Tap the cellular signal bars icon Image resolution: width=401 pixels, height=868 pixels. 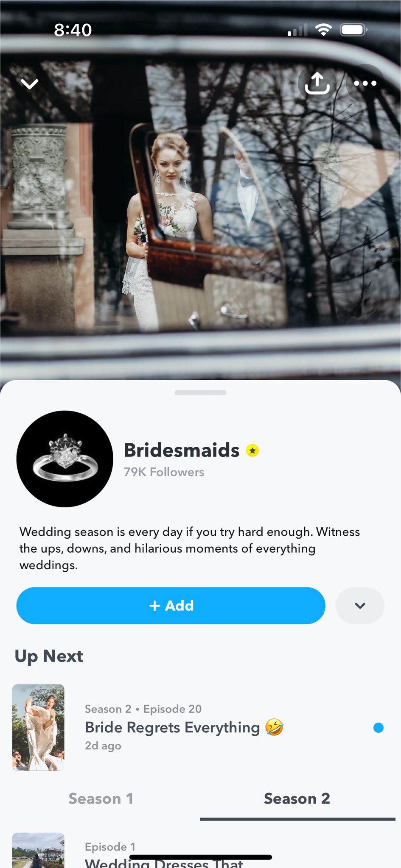(297, 30)
